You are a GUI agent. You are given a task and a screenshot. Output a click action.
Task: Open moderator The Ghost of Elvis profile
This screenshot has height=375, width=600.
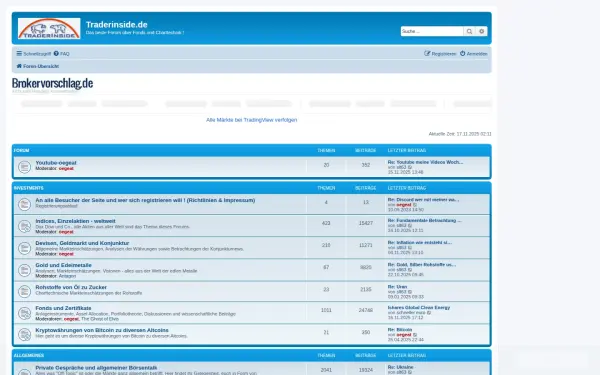point(100,319)
